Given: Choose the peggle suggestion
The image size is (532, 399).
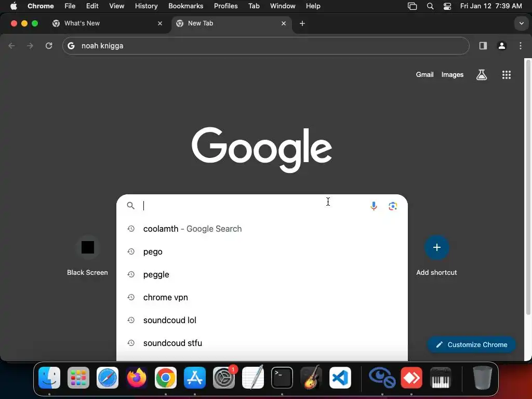Looking at the screenshot, I should point(262,274).
